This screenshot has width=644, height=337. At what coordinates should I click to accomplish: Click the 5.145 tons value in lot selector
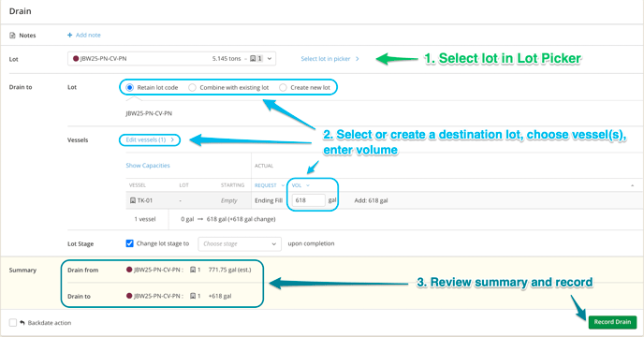(227, 58)
